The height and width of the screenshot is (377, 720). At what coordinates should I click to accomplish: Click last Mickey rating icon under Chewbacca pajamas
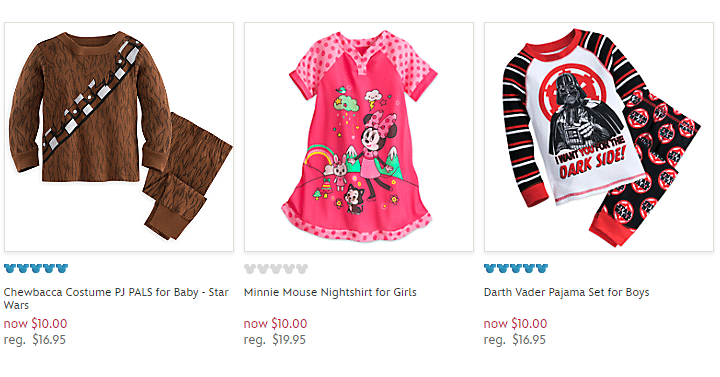click(62, 268)
